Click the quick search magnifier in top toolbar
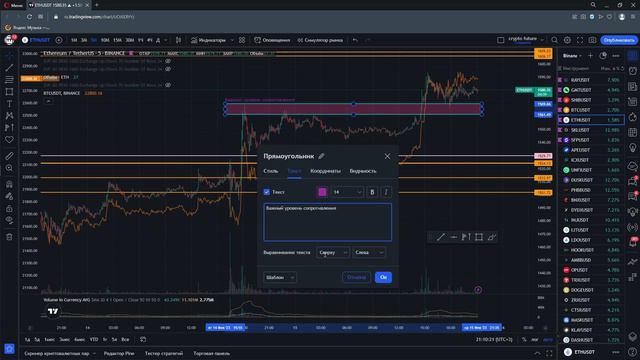 (x=554, y=40)
